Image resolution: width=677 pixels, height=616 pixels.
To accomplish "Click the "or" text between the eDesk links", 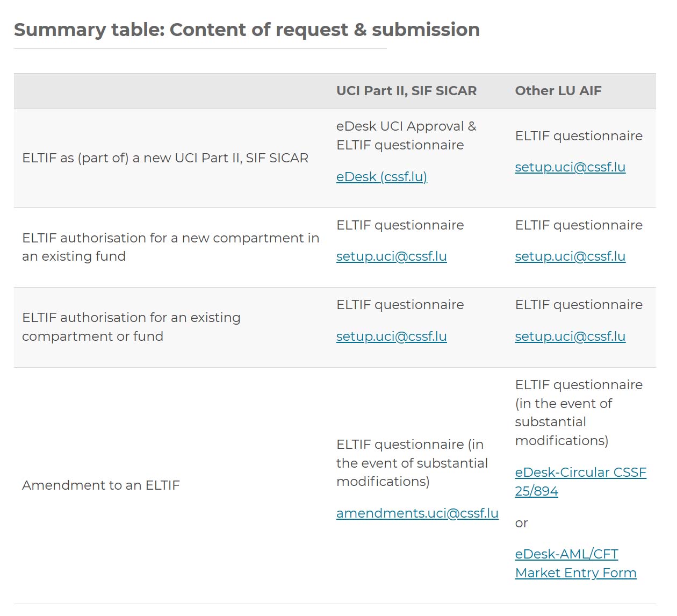I will pos(521,523).
